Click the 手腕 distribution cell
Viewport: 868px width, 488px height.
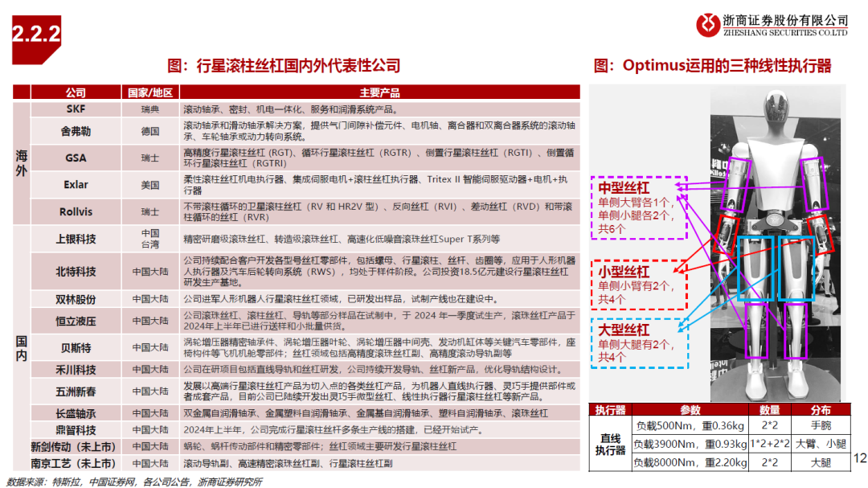(821, 425)
